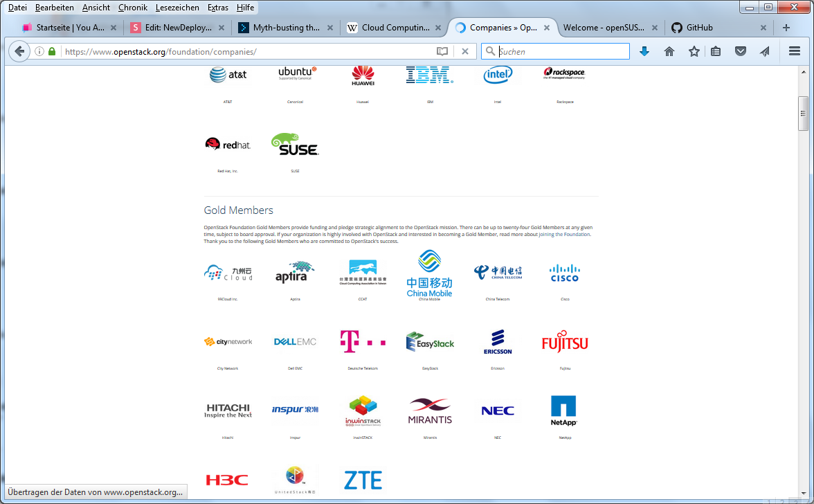Click the Ericsson logo
Viewport: 814px width, 504px height.
[497, 341]
